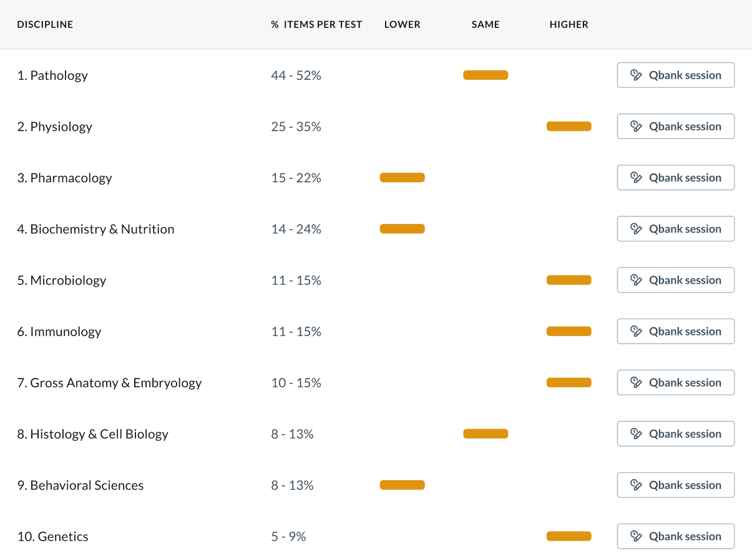The image size is (752, 560).
Task: Click the Qbank icon for Gross Anatomy & Embryology
Action: [x=636, y=383]
